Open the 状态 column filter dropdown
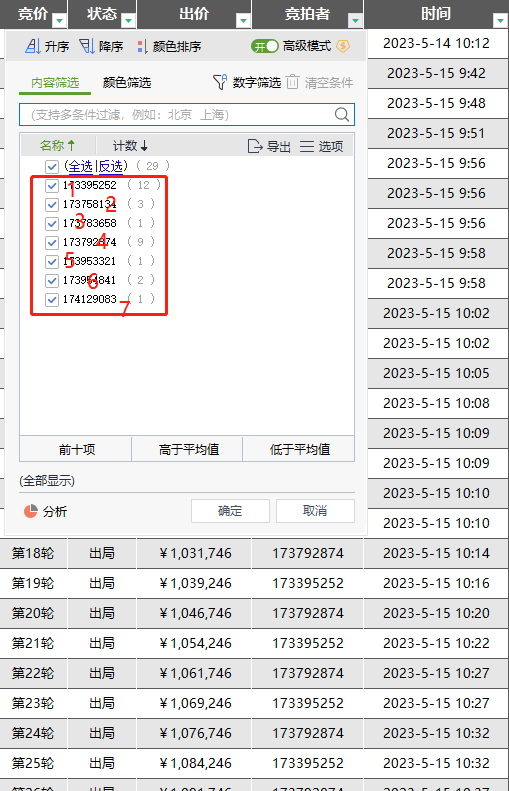This screenshot has width=509, height=791. tap(129, 20)
